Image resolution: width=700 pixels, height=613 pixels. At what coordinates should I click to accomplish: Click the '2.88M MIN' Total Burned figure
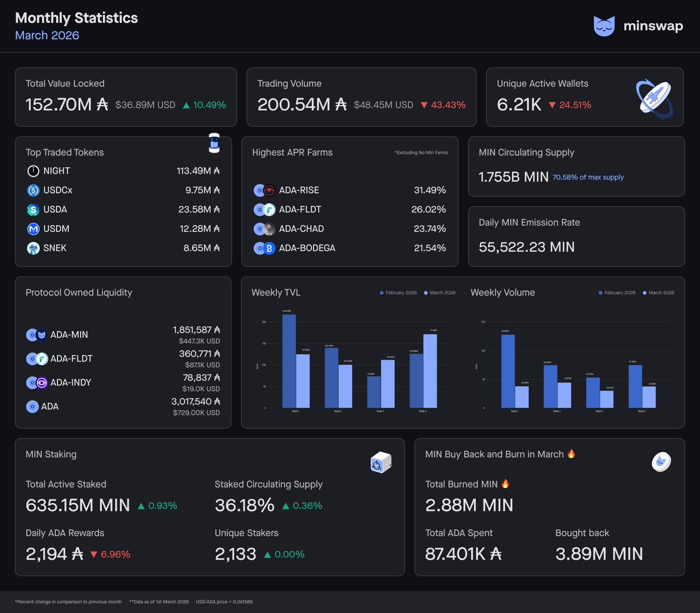coord(469,505)
